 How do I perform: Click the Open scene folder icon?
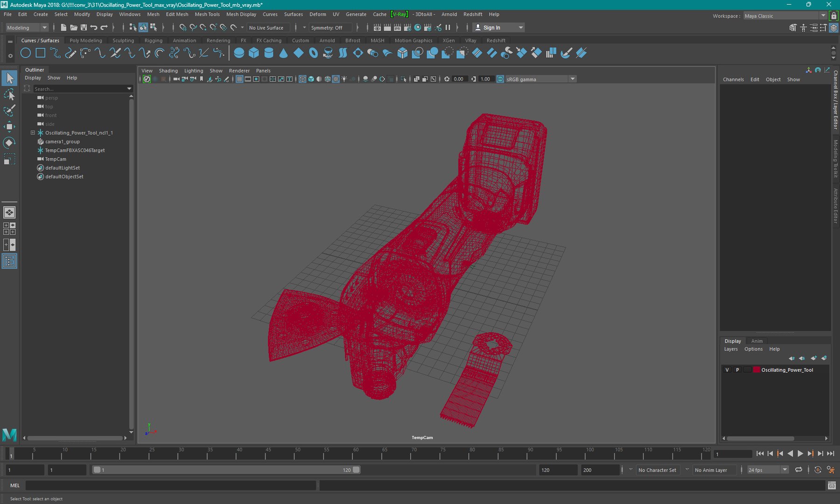(73, 28)
